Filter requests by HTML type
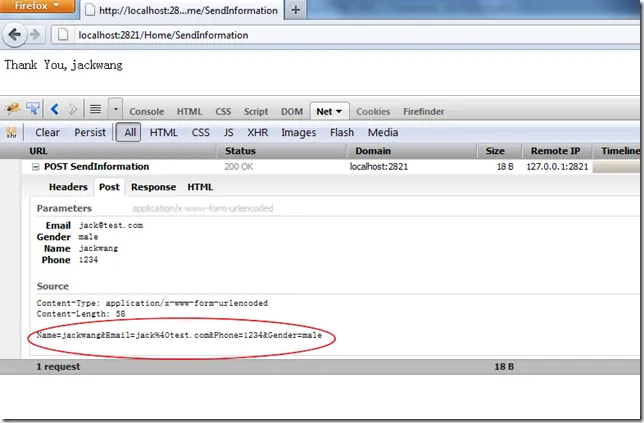Image resolution: width=644 pixels, height=423 pixels. [x=163, y=133]
